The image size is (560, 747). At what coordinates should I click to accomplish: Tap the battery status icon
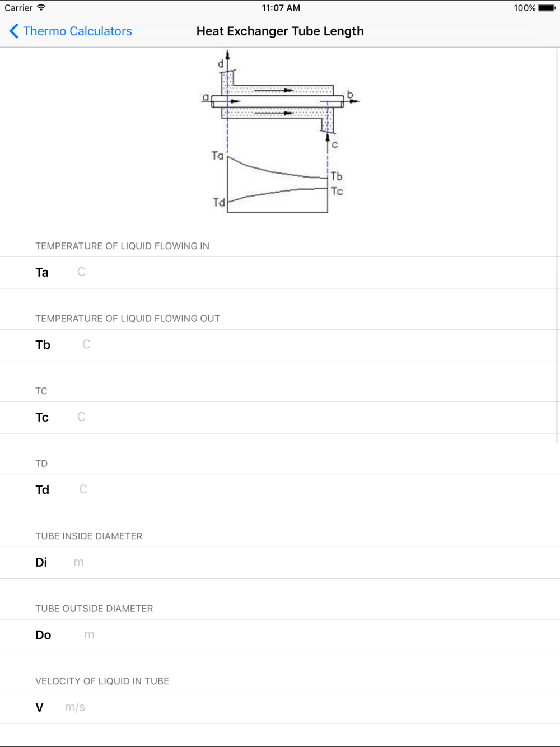point(547,8)
